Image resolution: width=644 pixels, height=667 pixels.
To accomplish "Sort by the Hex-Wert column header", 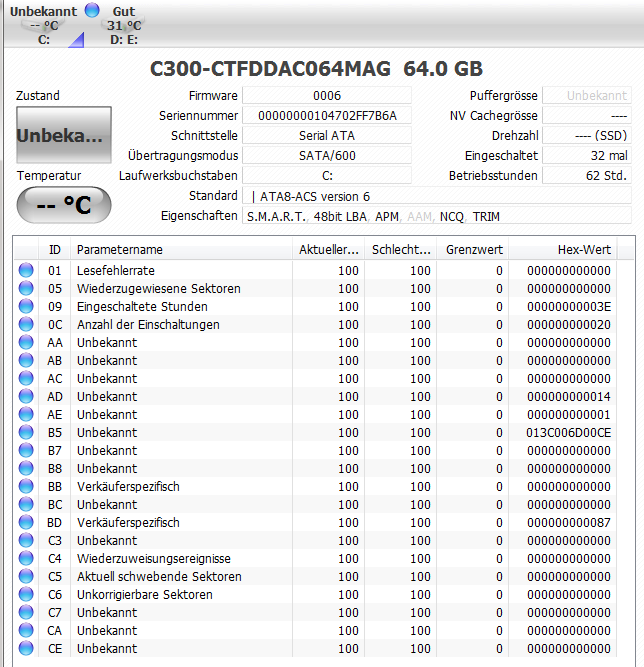I will [563, 249].
